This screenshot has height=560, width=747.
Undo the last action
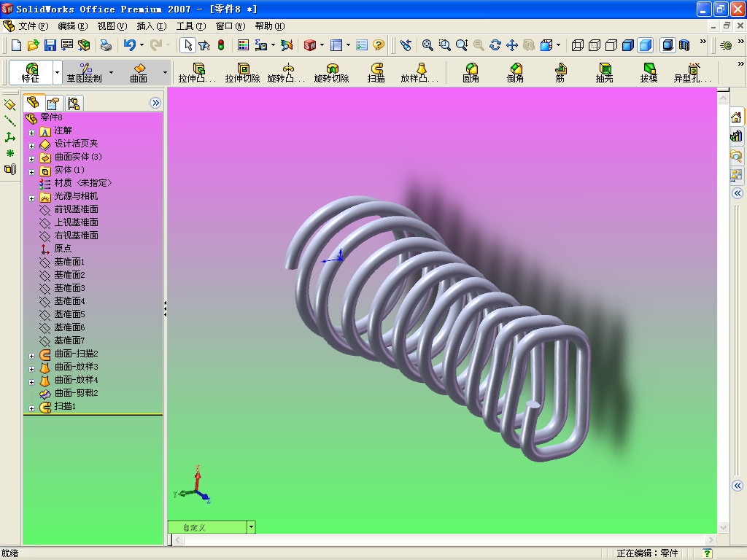(x=129, y=45)
